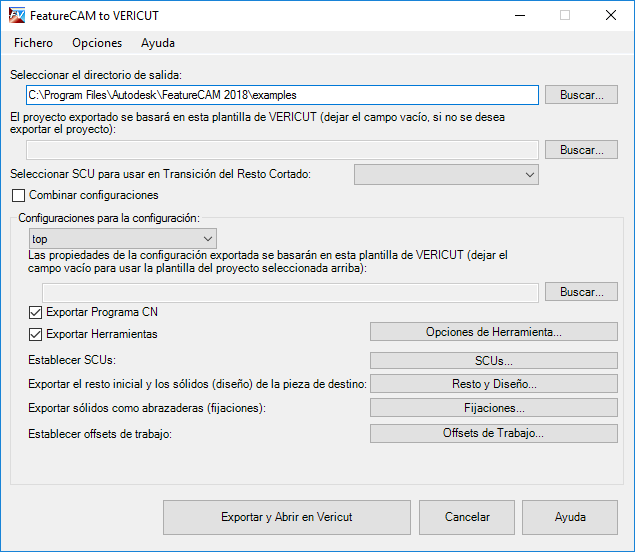Click the 'Establecer SCUs:' label

tap(72, 360)
